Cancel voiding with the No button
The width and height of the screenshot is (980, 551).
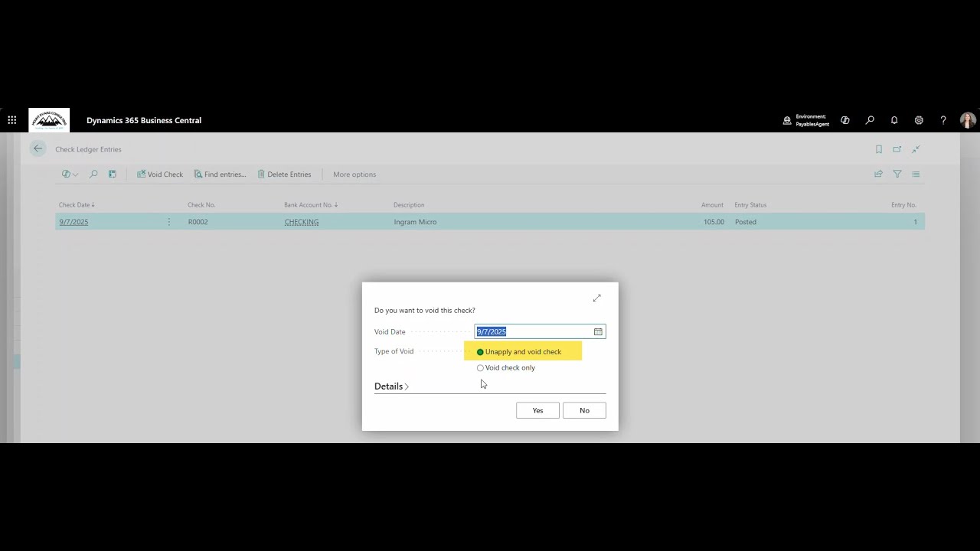pyautogui.click(x=584, y=411)
